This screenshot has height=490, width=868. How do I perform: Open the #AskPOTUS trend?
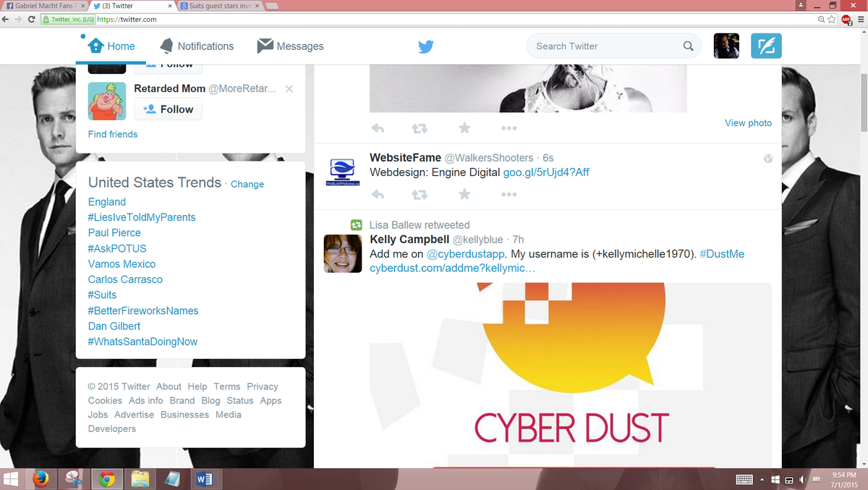point(117,248)
